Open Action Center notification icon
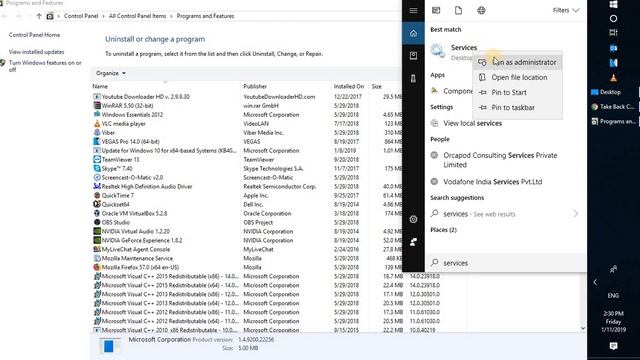This screenshot has height=360, width=640. click(x=613, y=346)
